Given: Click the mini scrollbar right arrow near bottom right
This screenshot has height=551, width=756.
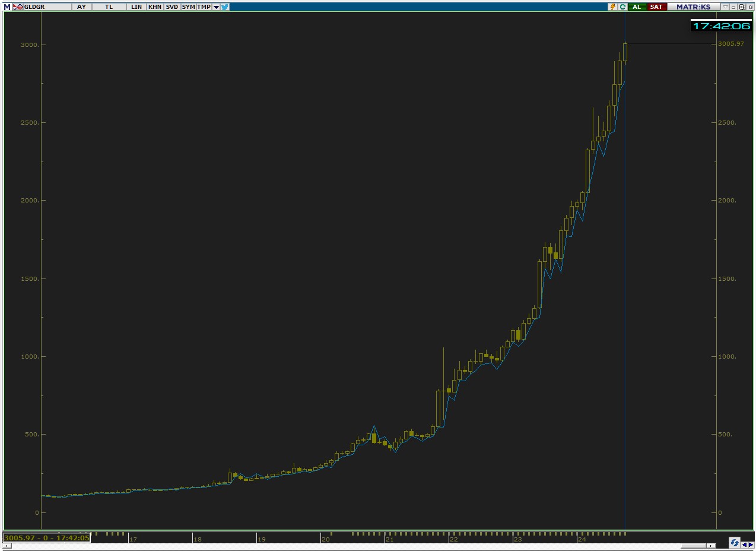Looking at the screenshot, I should click(x=711, y=546).
